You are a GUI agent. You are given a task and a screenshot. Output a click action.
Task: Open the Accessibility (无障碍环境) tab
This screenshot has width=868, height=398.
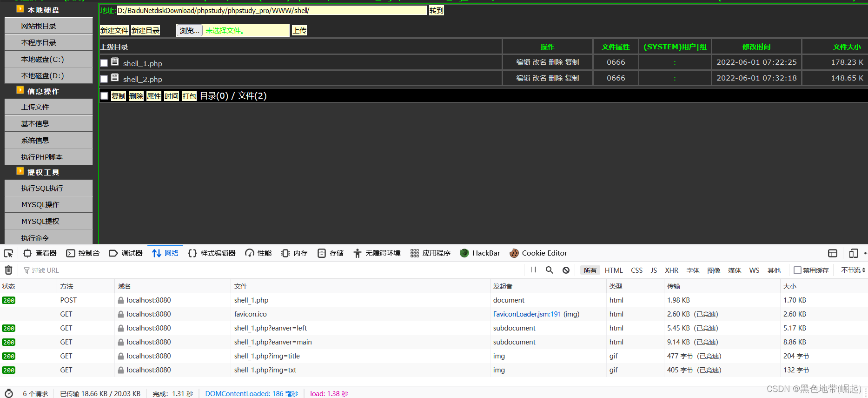coord(377,253)
